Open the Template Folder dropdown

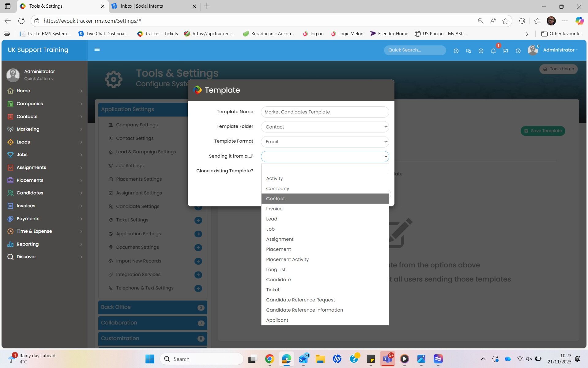325,127
